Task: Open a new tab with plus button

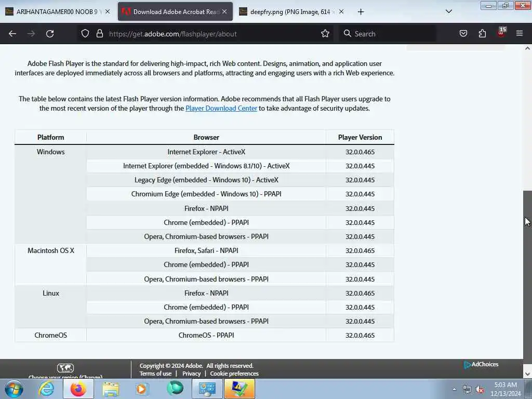Action: [361, 12]
